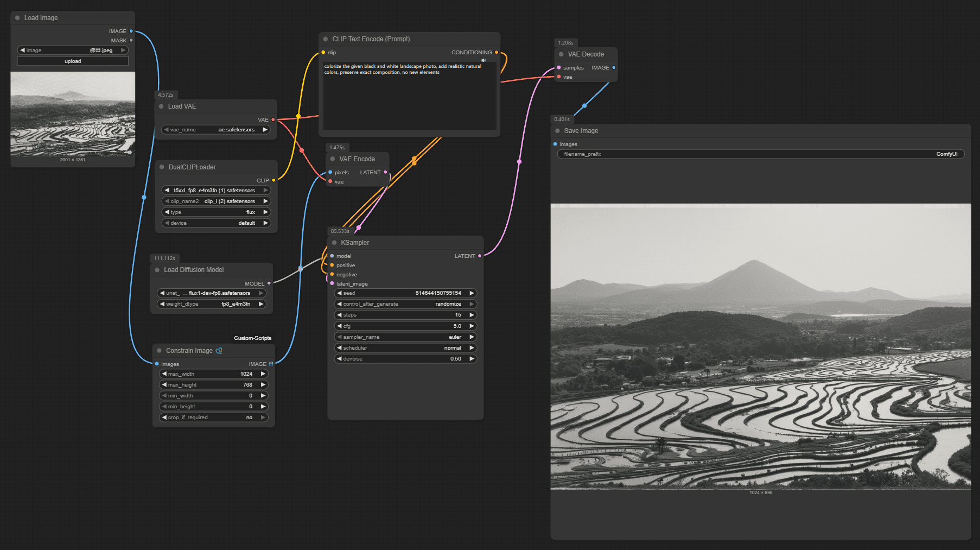The height and width of the screenshot is (550, 980).
Task: Collapse the KSampler node via its header dot
Action: (334, 243)
